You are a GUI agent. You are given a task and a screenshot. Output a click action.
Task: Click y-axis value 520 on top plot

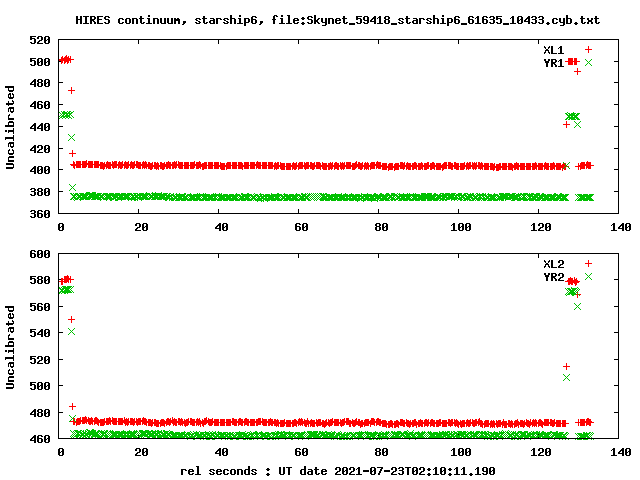click(40, 40)
